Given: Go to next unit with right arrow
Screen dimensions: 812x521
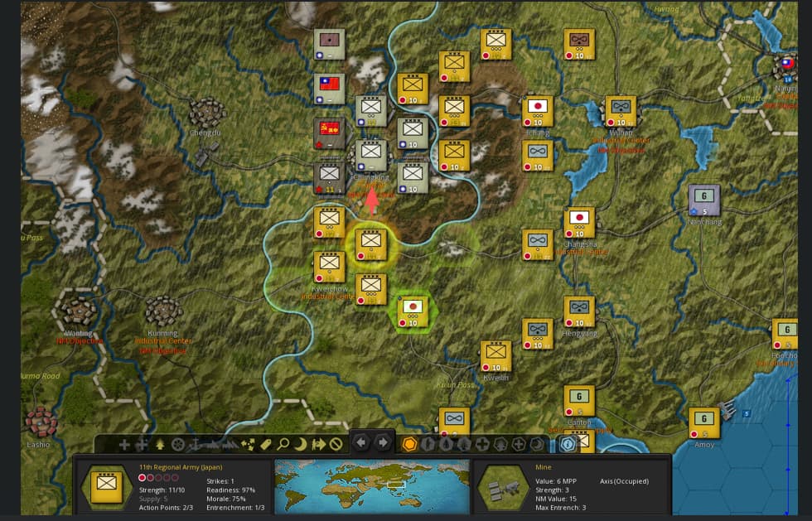Looking at the screenshot, I should point(383,443).
